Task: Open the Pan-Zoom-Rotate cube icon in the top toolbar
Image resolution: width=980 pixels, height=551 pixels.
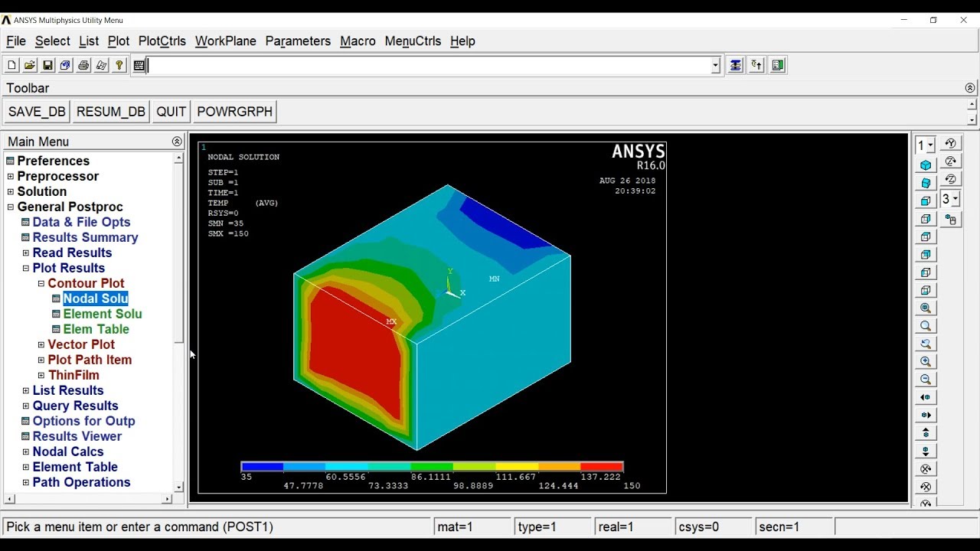Action: tap(65, 66)
